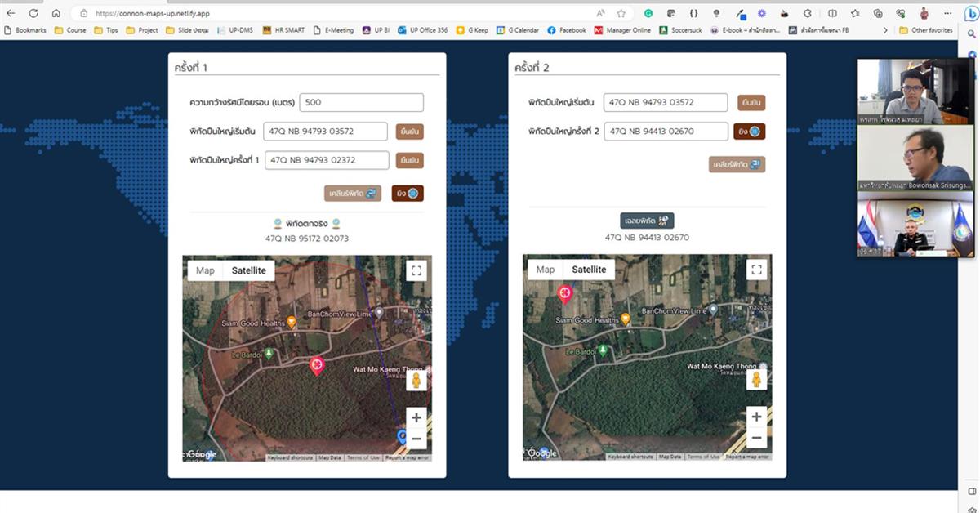Zoom in on the left map
Viewport: 980px width, 513px height.
tap(416, 417)
